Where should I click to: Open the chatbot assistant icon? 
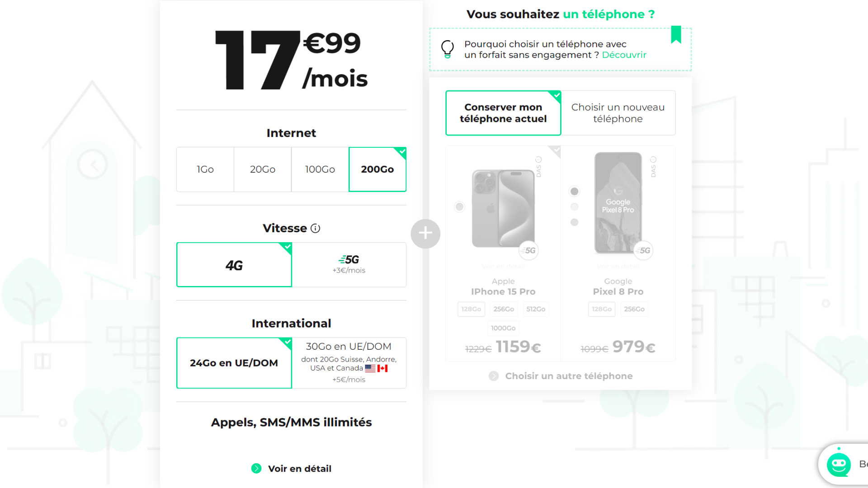839,464
